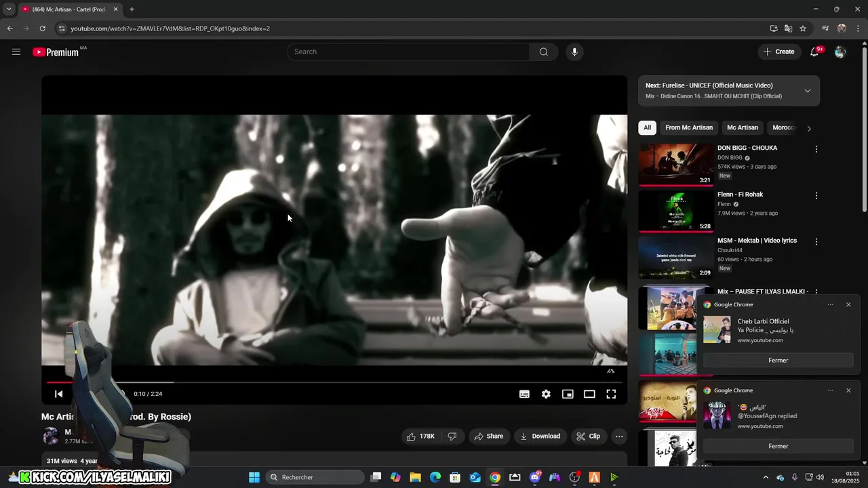The image size is (868, 488).
Task: Open options for DON BIGG - CHOUKA
Action: click(x=816, y=149)
